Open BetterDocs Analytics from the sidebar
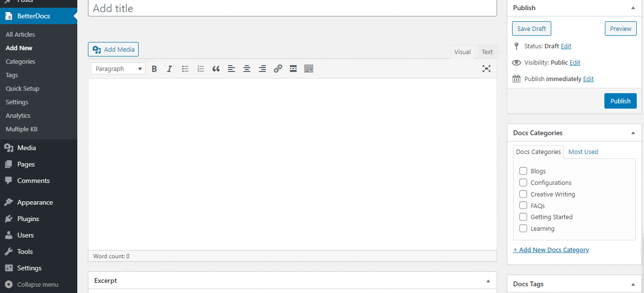 click(18, 115)
